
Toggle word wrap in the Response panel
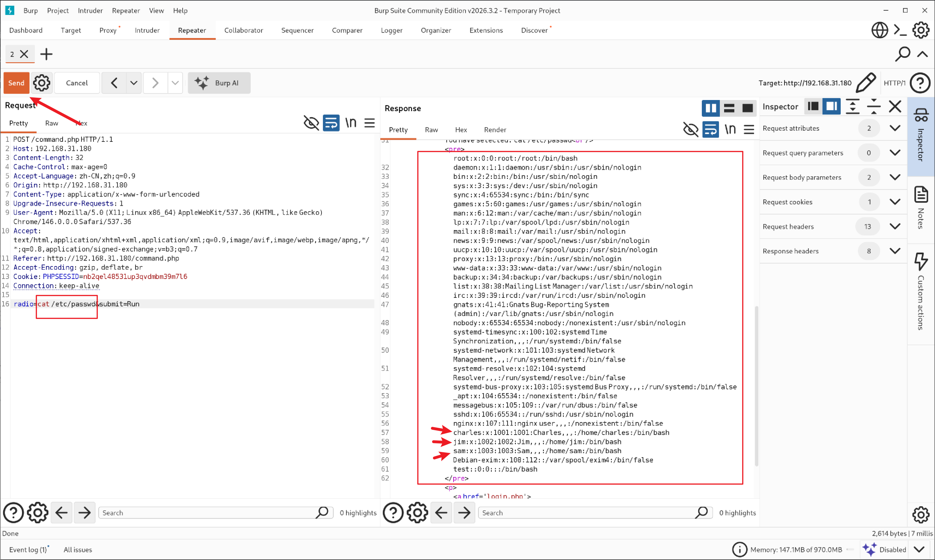[711, 129]
